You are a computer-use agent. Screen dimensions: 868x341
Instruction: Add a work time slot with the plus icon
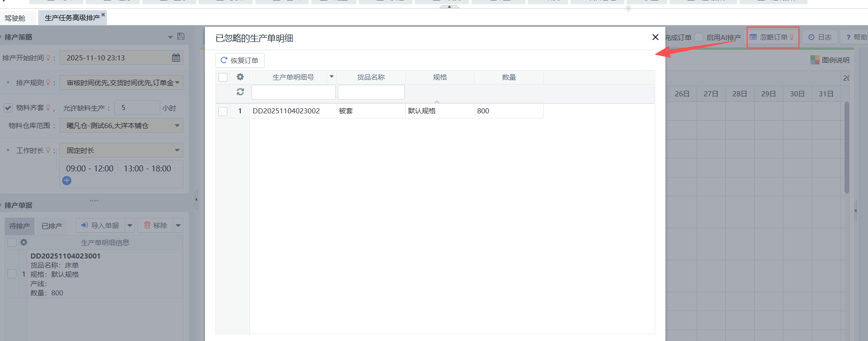67,181
